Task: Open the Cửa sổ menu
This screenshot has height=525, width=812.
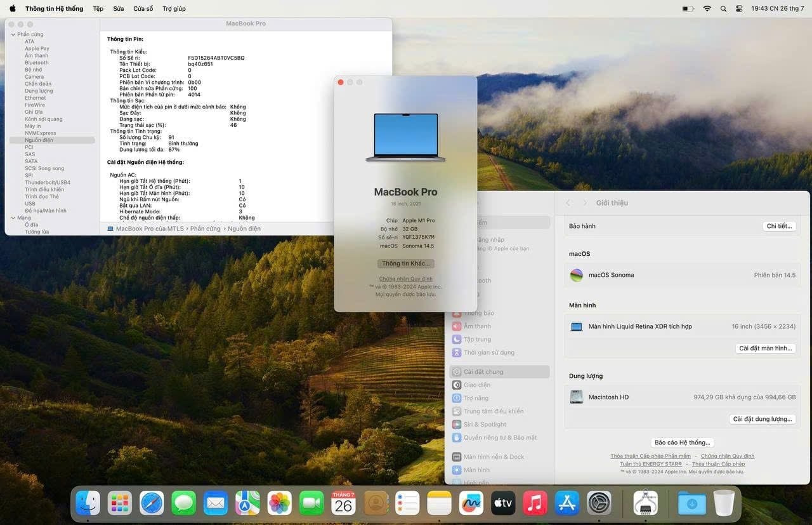Action: click(x=143, y=9)
